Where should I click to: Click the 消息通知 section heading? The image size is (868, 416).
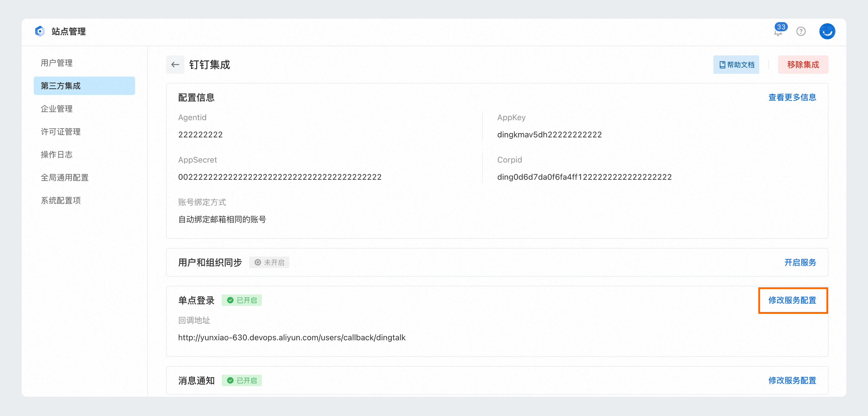196,380
